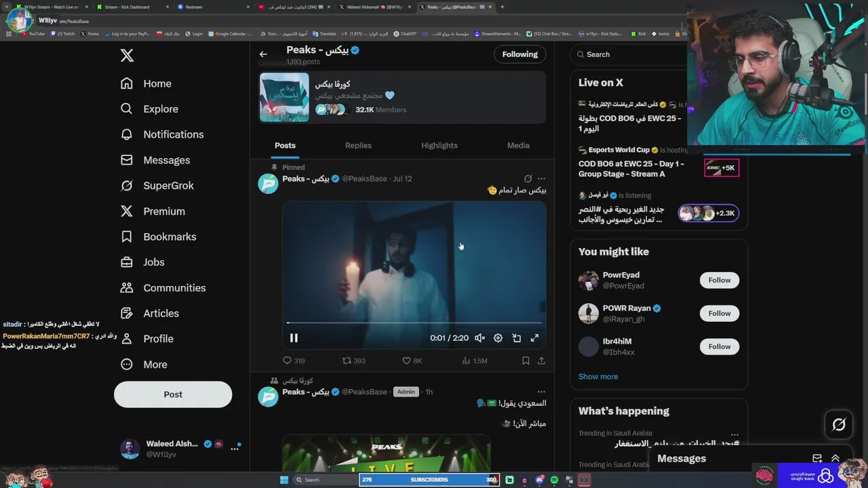Open the PEAKS LIVE image thumbnail
This screenshot has height=488, width=868.
[x=387, y=453]
